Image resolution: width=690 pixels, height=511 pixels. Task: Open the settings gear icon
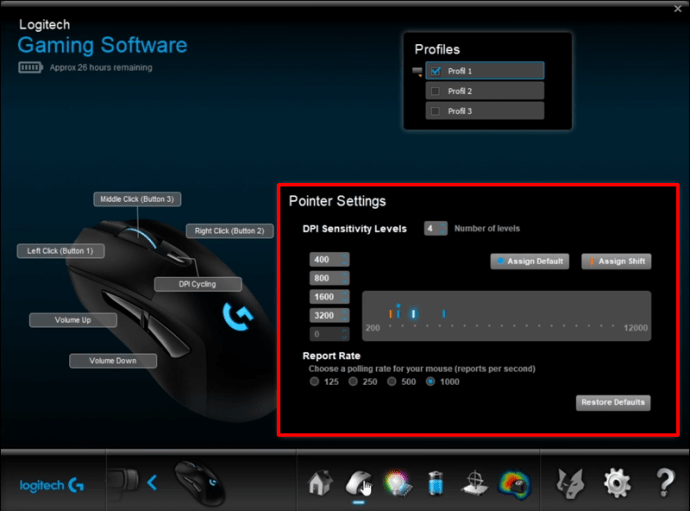(x=617, y=483)
